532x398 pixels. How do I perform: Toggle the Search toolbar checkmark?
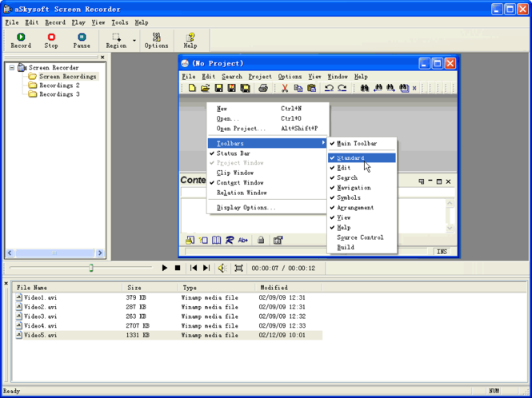[362, 177]
